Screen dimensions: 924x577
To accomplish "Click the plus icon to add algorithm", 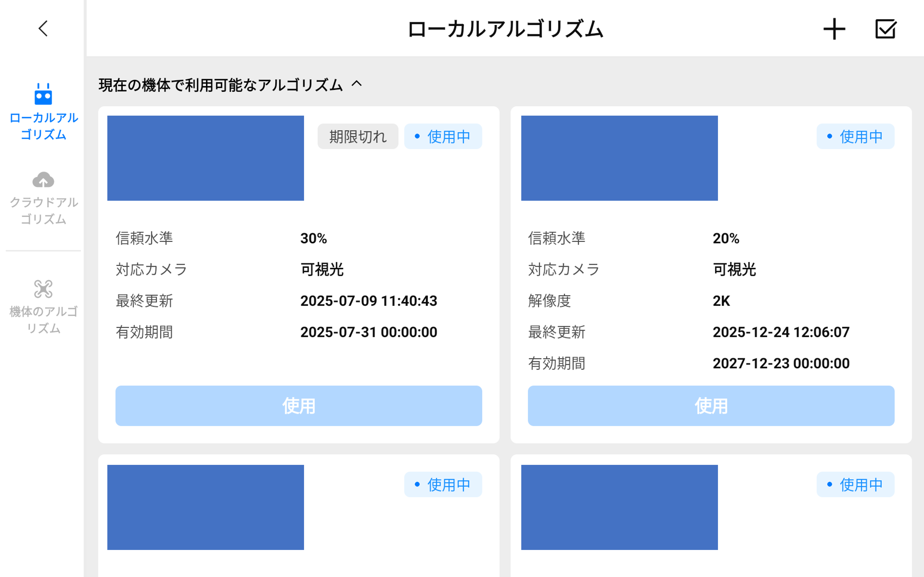I will [834, 29].
